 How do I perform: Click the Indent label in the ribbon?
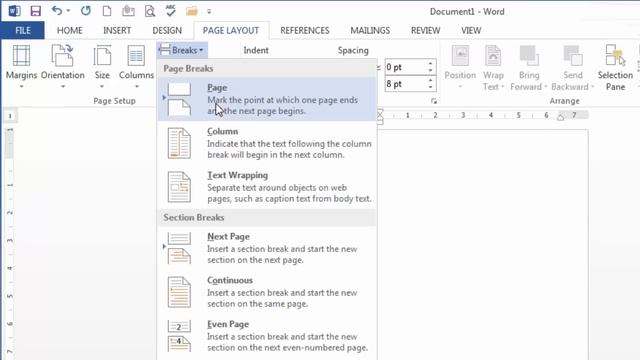(x=256, y=50)
